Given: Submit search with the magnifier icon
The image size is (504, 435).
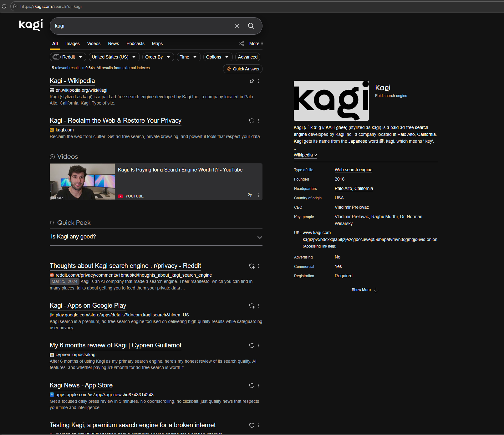Looking at the screenshot, I should pyautogui.click(x=251, y=26).
